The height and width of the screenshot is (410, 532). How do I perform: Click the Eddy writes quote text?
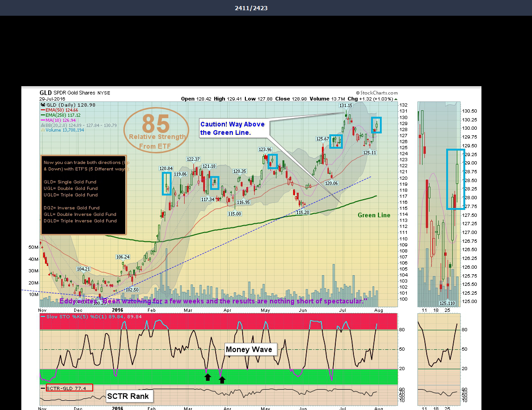[213, 301]
